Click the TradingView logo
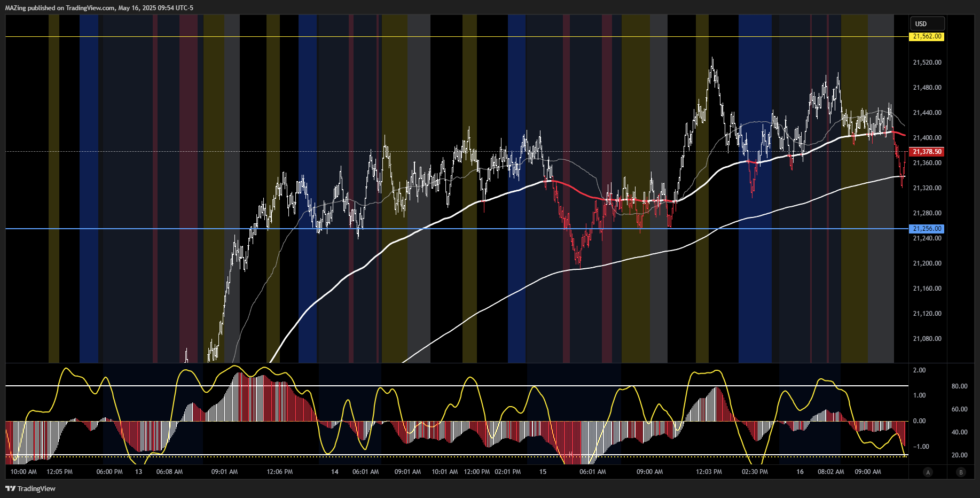This screenshot has height=498, width=980. 30,488
